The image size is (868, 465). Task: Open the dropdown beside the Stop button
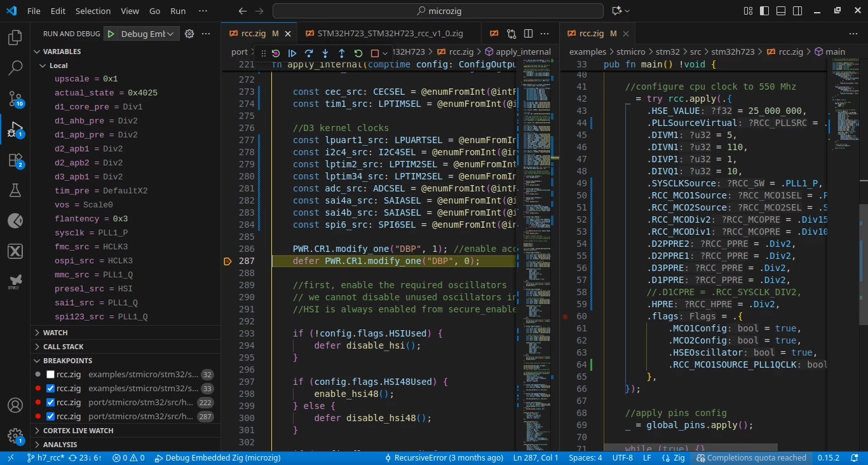pyautogui.click(x=384, y=53)
